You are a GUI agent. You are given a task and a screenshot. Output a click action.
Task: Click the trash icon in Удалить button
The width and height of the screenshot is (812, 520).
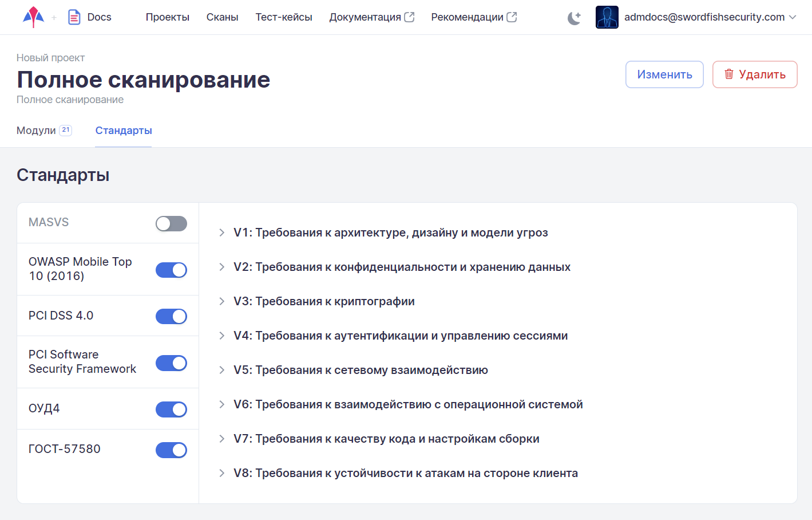728,74
